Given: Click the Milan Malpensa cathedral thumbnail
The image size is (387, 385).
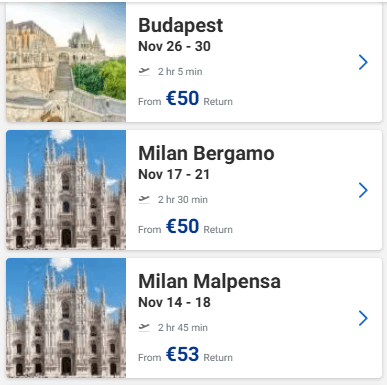Looking at the screenshot, I should [66, 318].
